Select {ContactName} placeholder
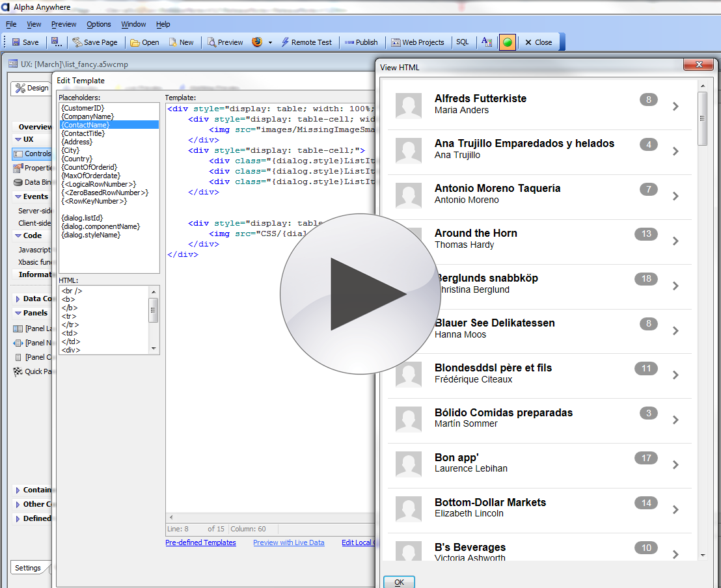This screenshot has height=588, width=721. 109,125
